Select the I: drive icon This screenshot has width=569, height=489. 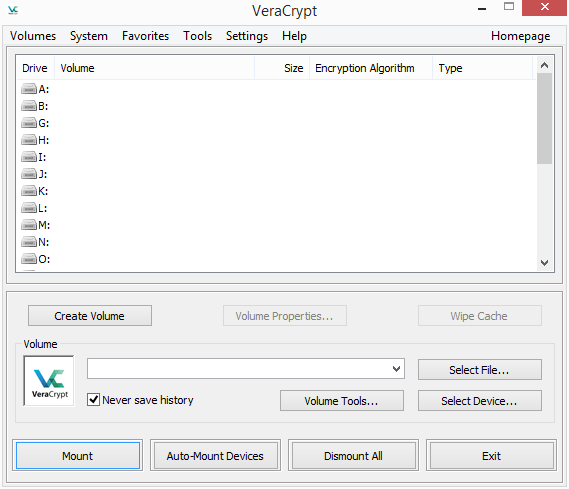(29, 157)
